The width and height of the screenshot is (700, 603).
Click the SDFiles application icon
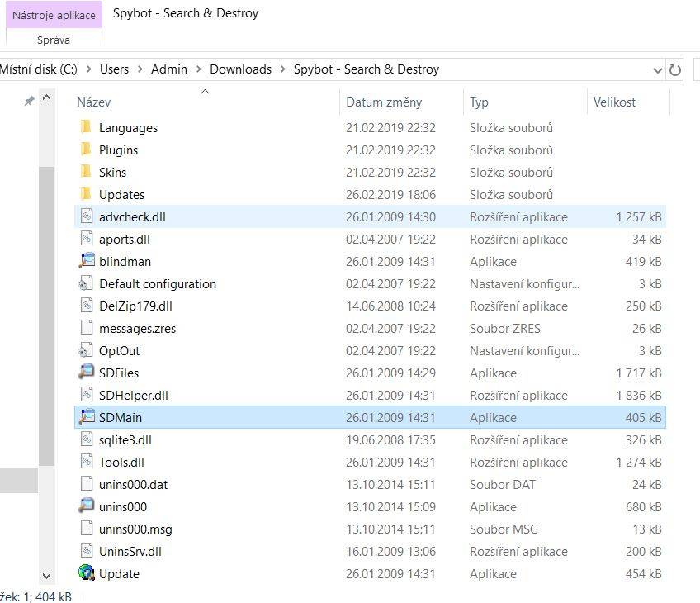point(87,373)
